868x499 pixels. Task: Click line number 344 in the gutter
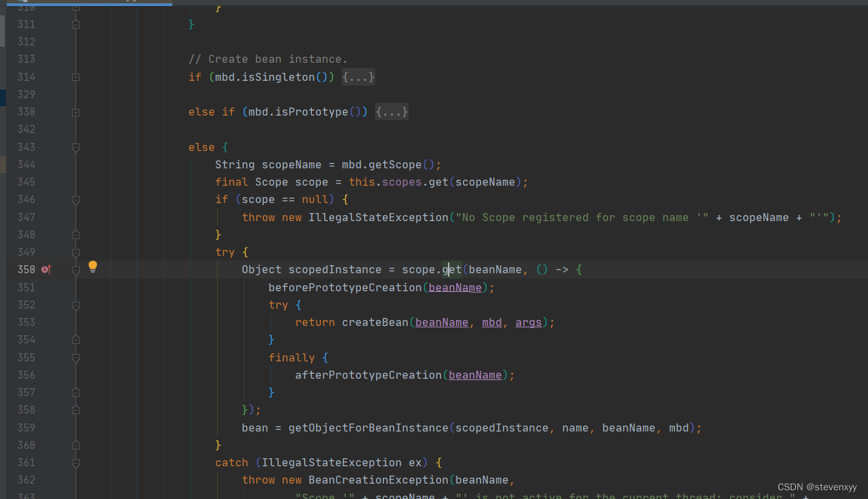26,164
